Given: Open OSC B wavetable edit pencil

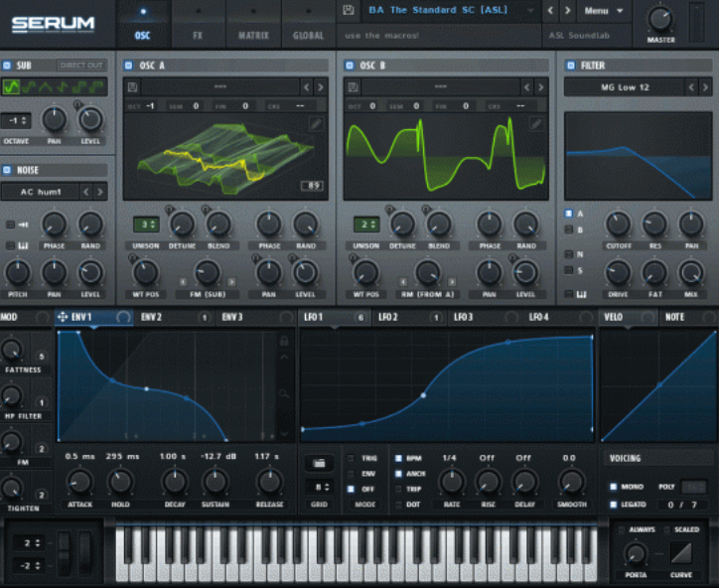Looking at the screenshot, I should [x=536, y=124].
